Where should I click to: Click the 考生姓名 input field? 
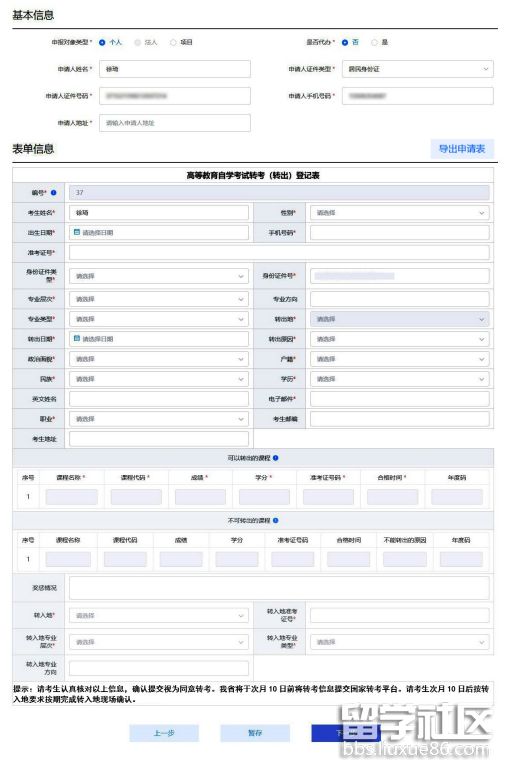click(158, 213)
